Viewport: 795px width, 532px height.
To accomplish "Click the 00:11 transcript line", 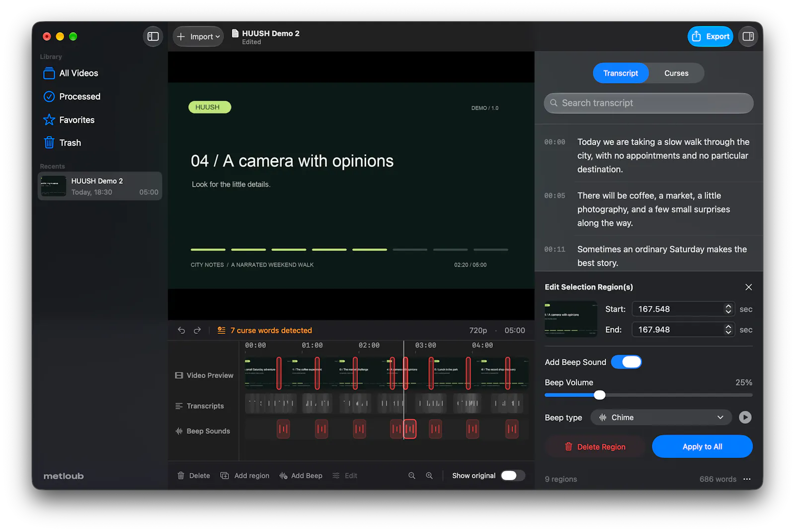I will [x=648, y=256].
